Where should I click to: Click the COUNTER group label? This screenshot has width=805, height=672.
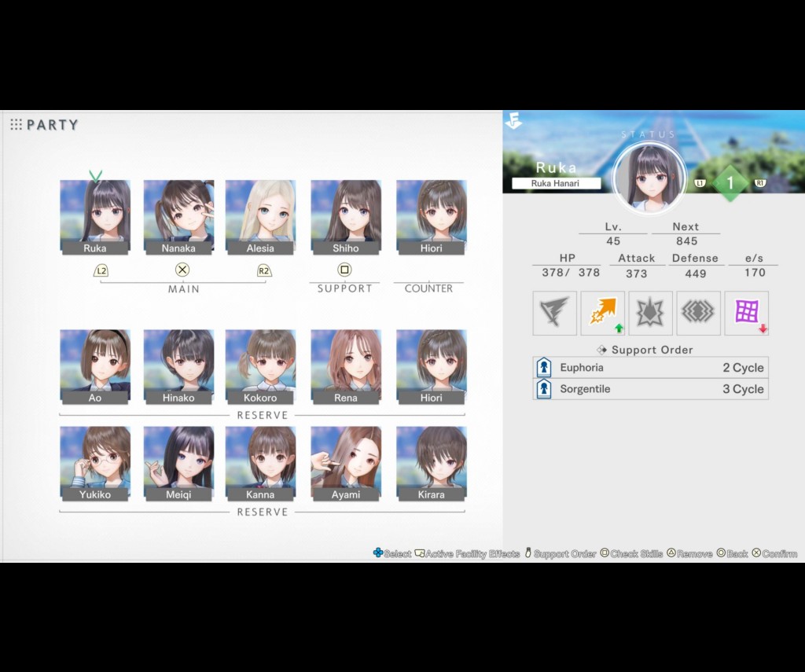tap(428, 288)
